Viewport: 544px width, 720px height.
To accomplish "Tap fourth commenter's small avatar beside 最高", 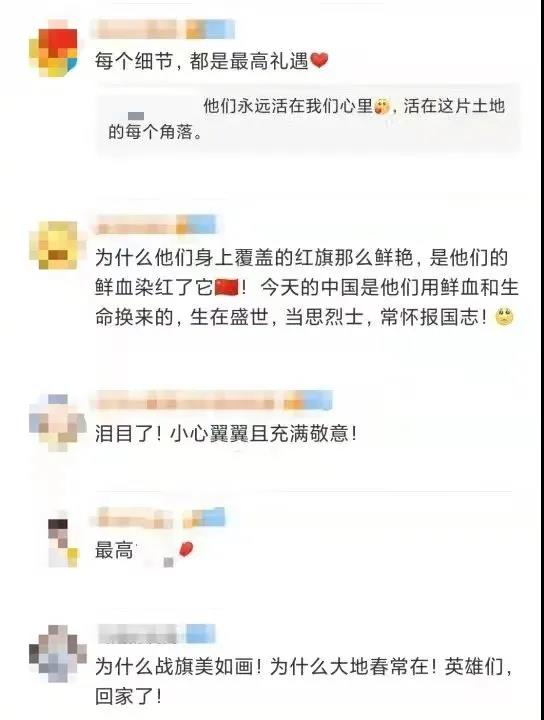I will point(64,543).
